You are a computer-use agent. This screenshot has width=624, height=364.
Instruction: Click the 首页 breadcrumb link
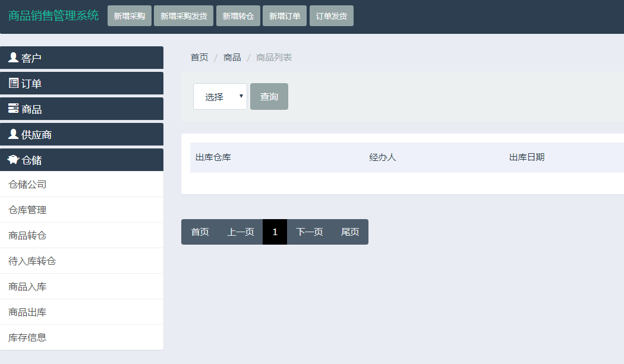pyautogui.click(x=199, y=58)
